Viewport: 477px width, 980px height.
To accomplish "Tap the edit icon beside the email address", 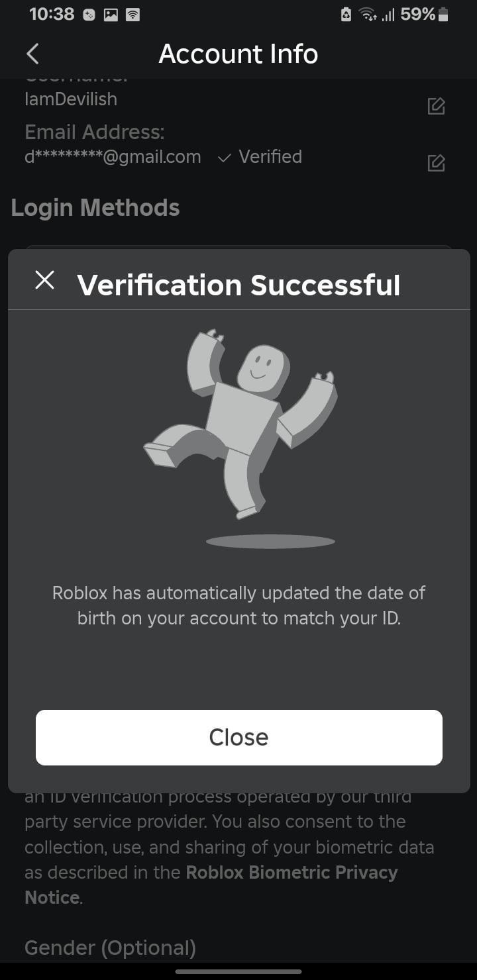I will coord(436,163).
